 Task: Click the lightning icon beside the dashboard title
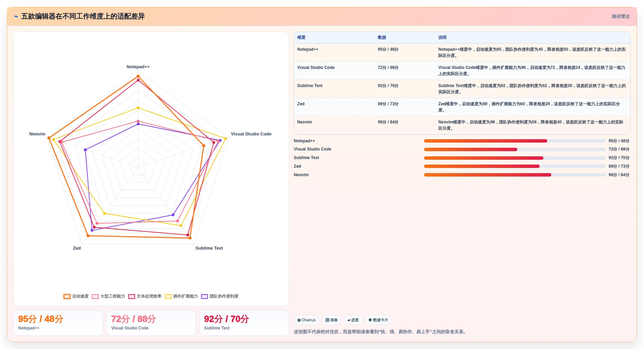[x=16, y=16]
